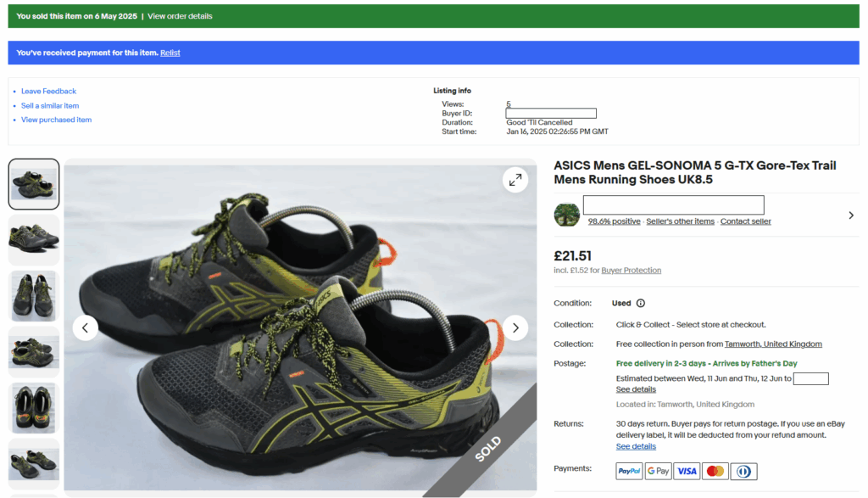Click the postcode field after 'Thu, 12 Jun to'
Image resolution: width=868 pixels, height=498 pixels.
tap(811, 379)
